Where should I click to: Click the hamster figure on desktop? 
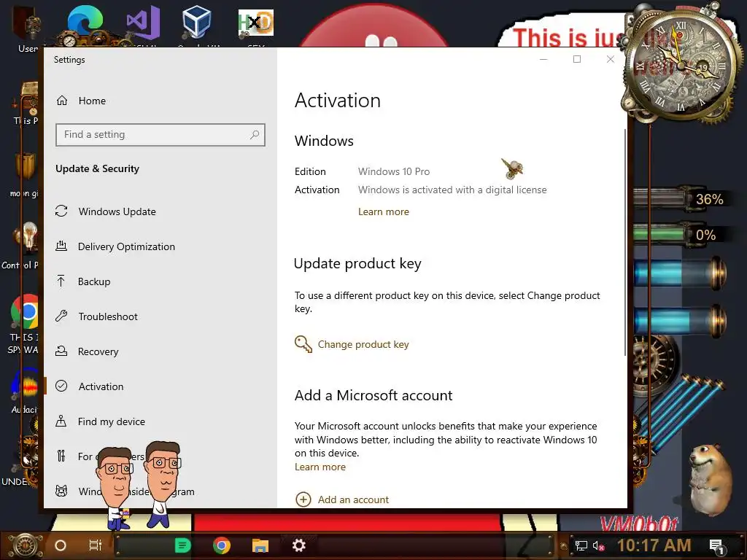[x=711, y=480]
